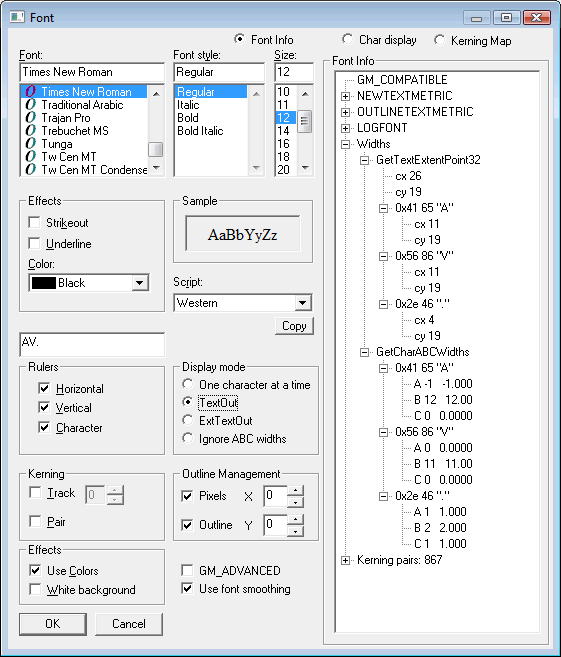Click the Copy button
Image resolution: width=561 pixels, height=657 pixels.
(294, 326)
